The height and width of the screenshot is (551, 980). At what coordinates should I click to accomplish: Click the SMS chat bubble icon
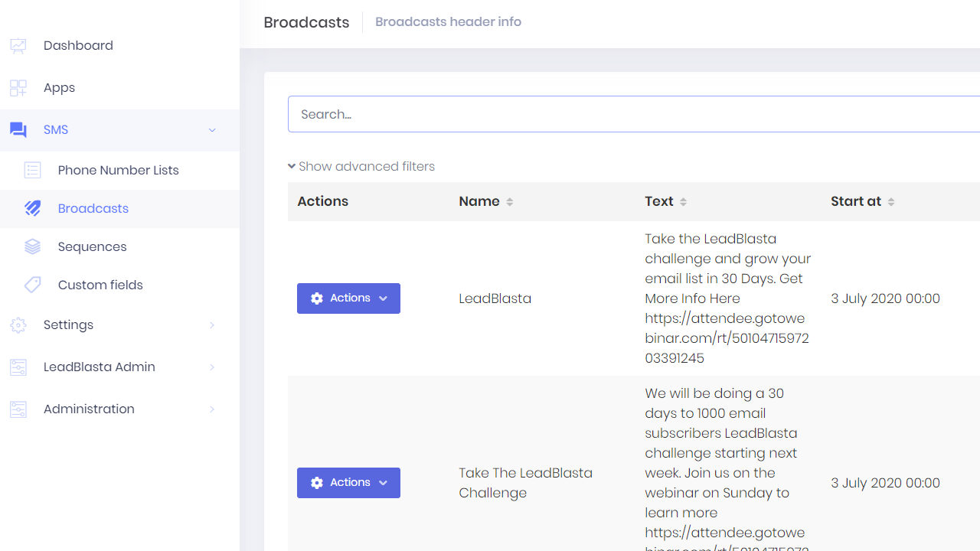18,130
